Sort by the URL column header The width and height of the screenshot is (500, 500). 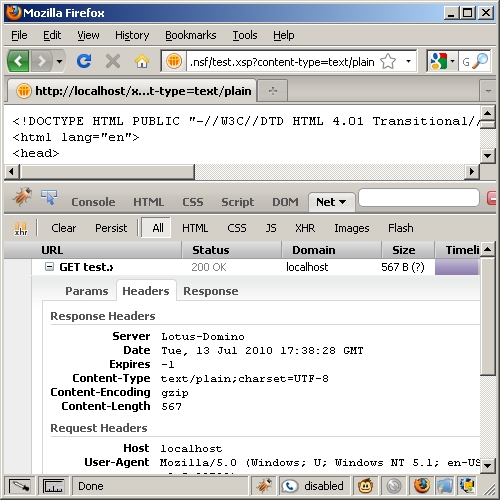[93, 250]
